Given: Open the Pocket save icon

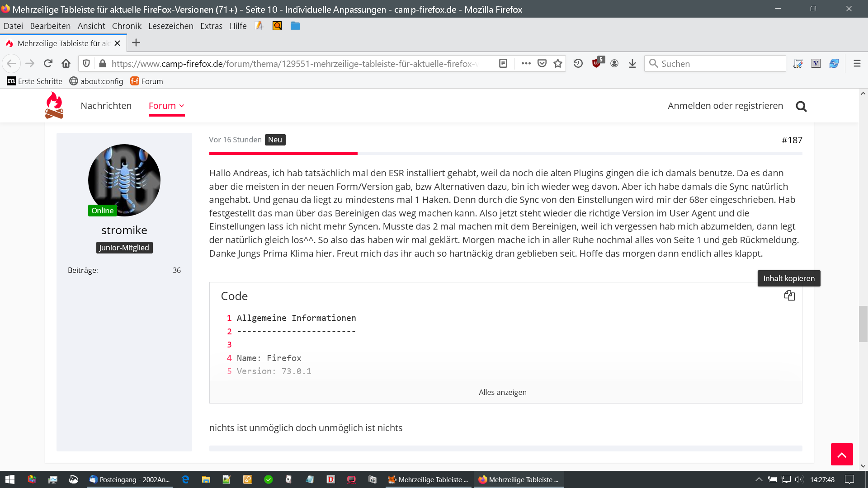Looking at the screenshot, I should pos(542,64).
